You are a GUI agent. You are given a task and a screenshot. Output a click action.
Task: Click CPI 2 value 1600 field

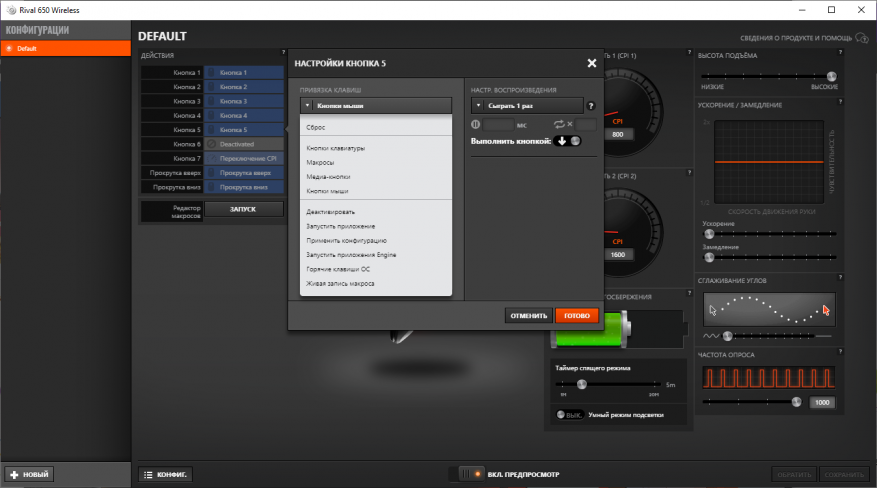coord(617,254)
